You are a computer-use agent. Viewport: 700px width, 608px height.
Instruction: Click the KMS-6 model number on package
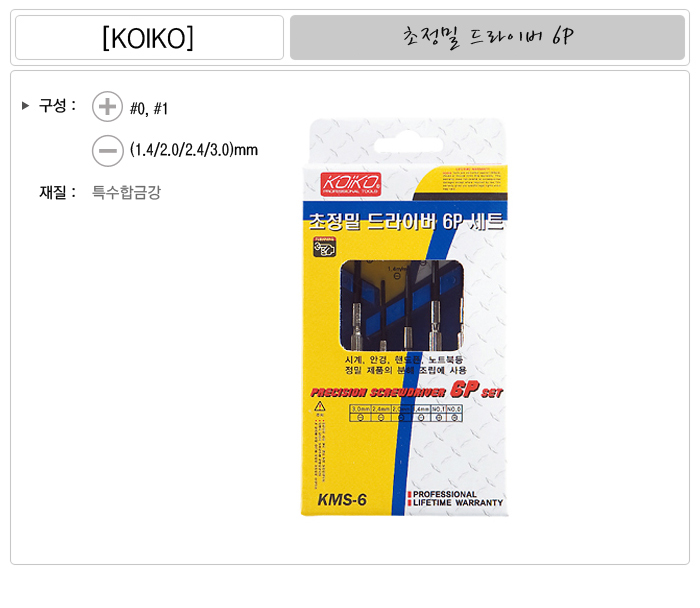[342, 500]
